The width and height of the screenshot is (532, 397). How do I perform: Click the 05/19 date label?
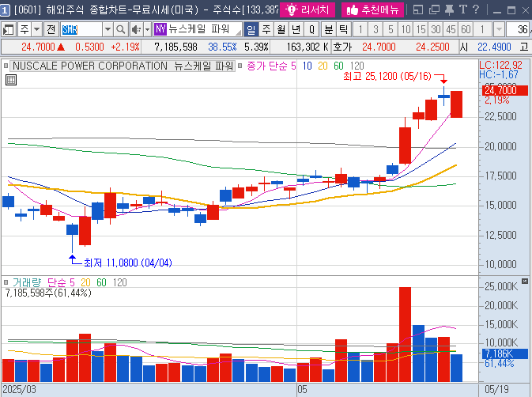pyautogui.click(x=496, y=389)
